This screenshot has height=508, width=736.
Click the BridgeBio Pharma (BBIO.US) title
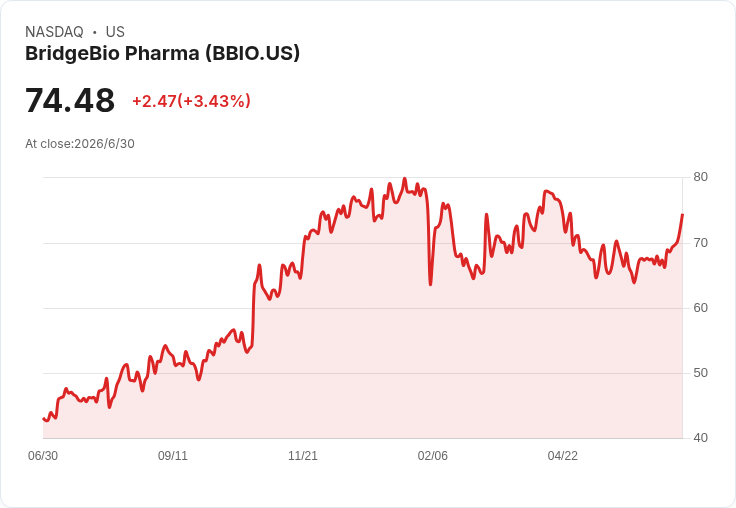(162, 53)
